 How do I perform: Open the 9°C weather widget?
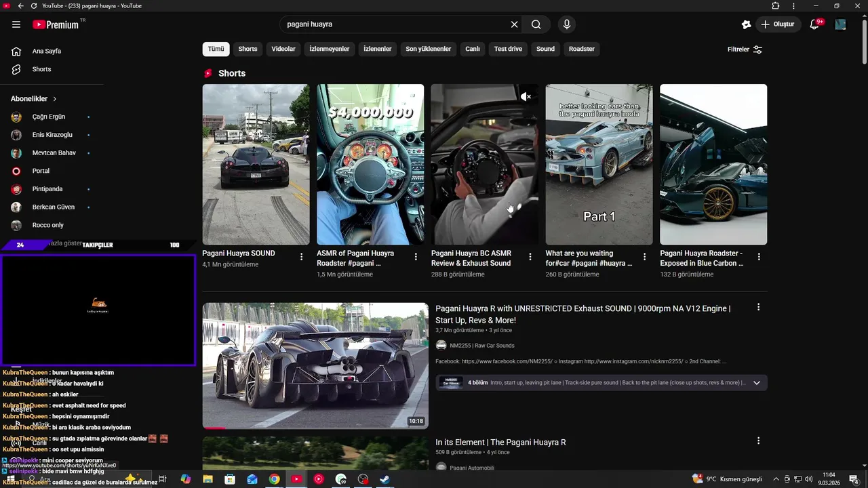(726, 479)
